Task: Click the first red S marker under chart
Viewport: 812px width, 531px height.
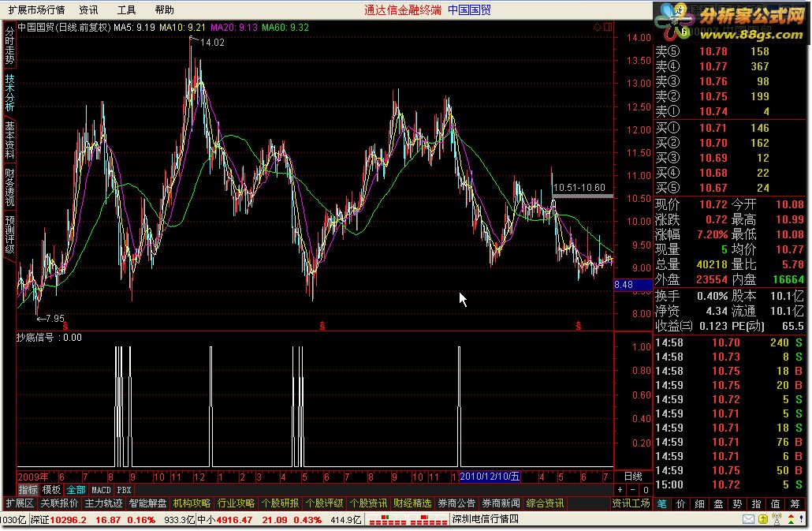Action: pos(65,326)
